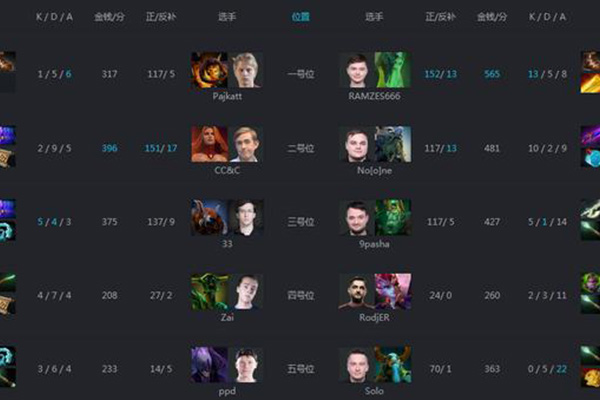600x400 pixels.
Task: Open the RodjER player name link
Action: (374, 317)
